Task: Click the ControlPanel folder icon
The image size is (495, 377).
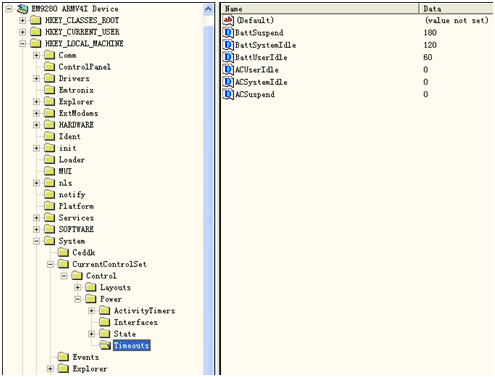Action: tap(50, 67)
